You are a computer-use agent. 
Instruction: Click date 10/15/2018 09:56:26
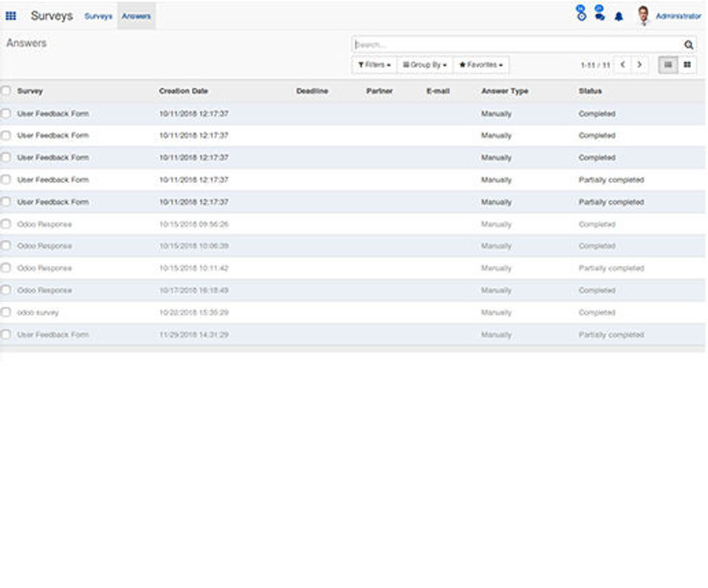tap(194, 224)
